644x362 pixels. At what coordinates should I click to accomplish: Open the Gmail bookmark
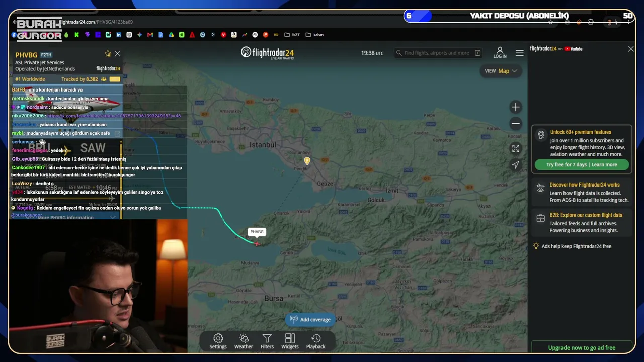(x=150, y=35)
